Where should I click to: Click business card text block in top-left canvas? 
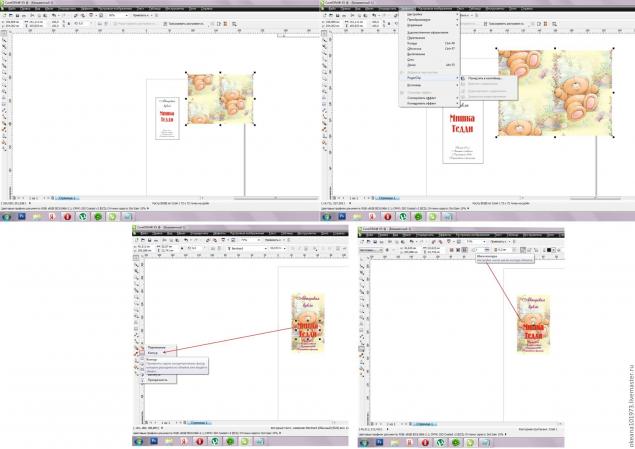point(167,118)
